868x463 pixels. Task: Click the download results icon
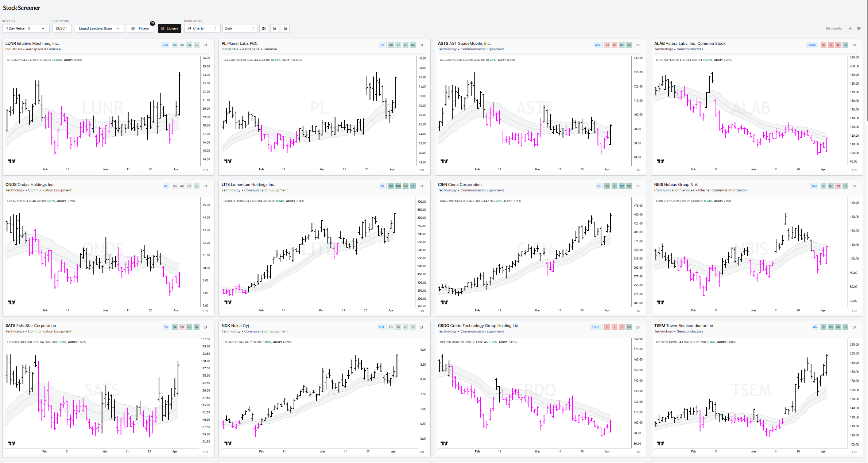point(850,28)
